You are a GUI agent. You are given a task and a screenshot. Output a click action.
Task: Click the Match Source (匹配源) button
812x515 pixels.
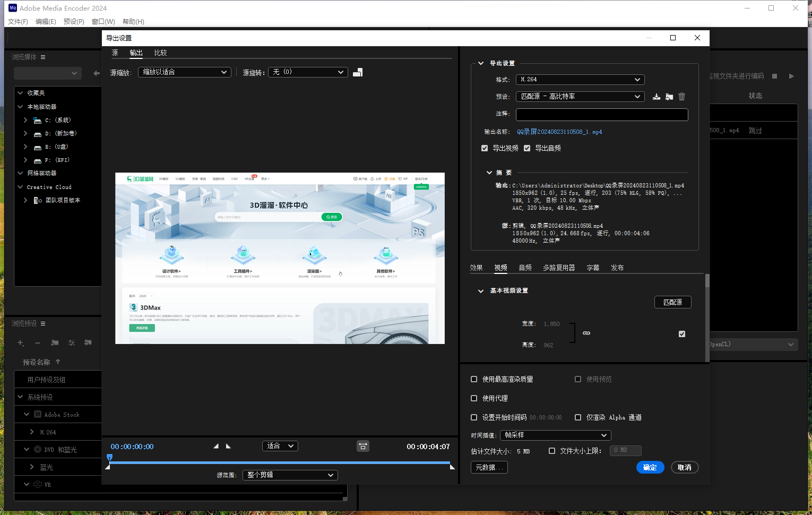tap(672, 303)
